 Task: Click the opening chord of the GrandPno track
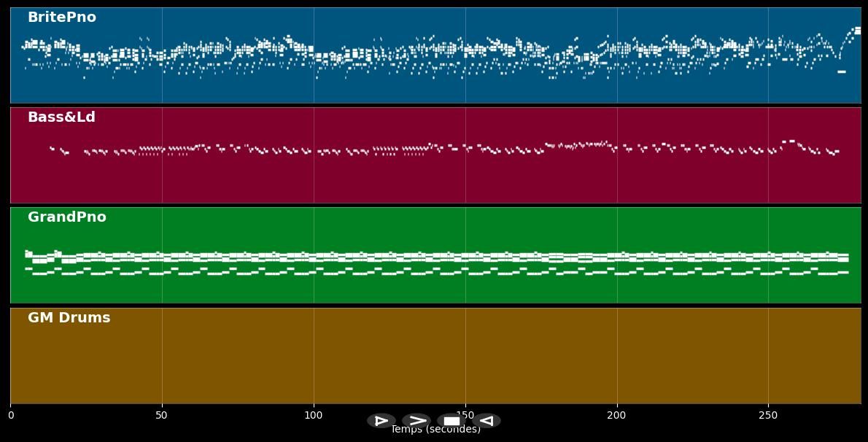tap(28, 254)
